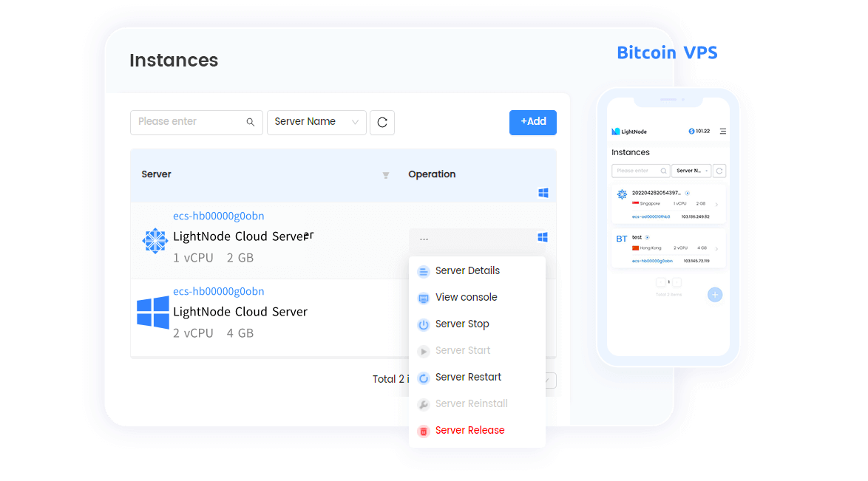Viewport: 868px width, 481px height.
Task: Click the View console monitor icon
Action: [x=424, y=299]
